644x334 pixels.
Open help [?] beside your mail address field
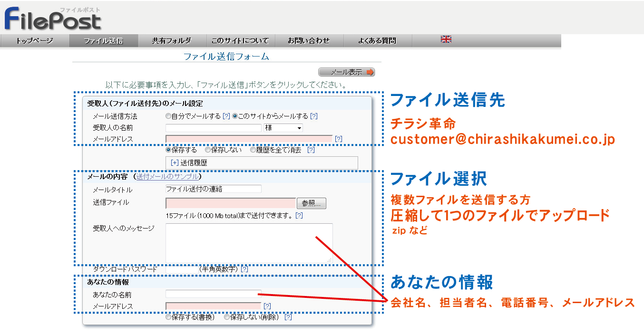click(267, 306)
